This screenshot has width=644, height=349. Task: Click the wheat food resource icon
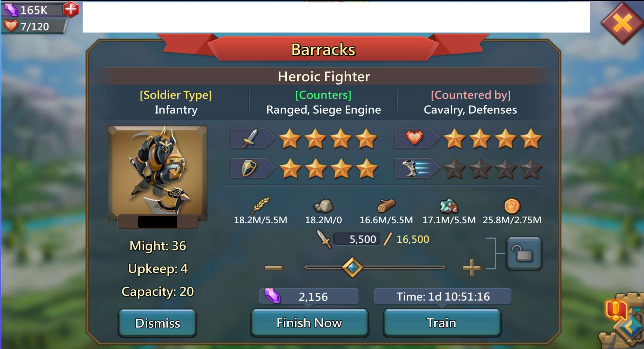(261, 206)
